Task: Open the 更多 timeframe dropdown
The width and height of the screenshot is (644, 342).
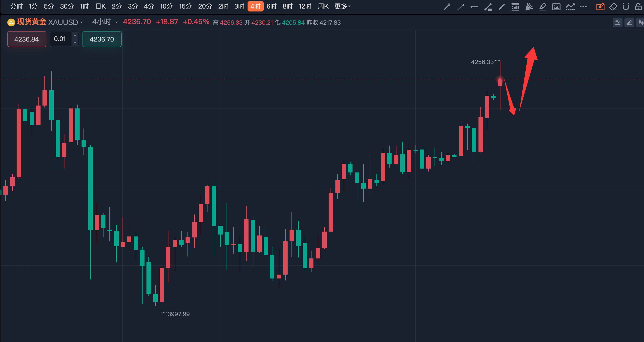Action: pyautogui.click(x=342, y=7)
